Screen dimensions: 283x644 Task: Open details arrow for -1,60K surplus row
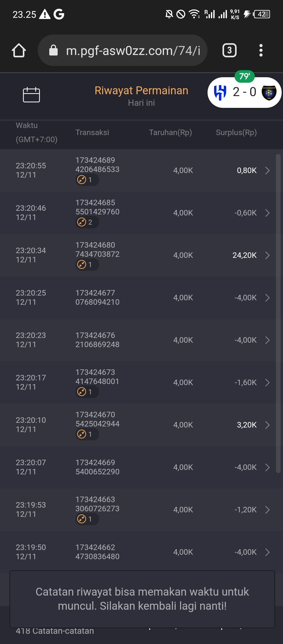(267, 382)
